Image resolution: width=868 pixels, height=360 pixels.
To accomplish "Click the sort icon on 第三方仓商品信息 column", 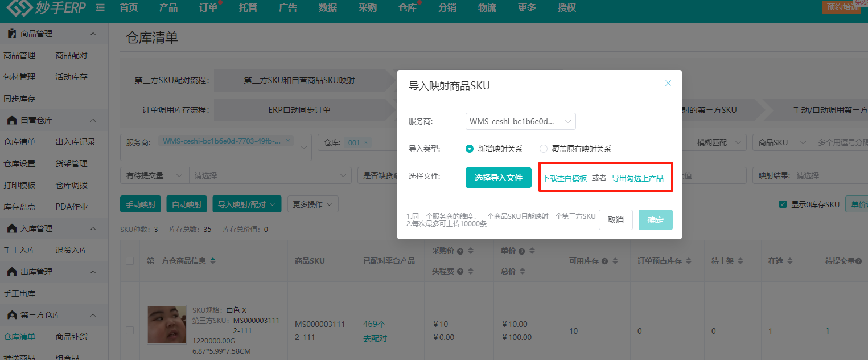I will (x=213, y=261).
